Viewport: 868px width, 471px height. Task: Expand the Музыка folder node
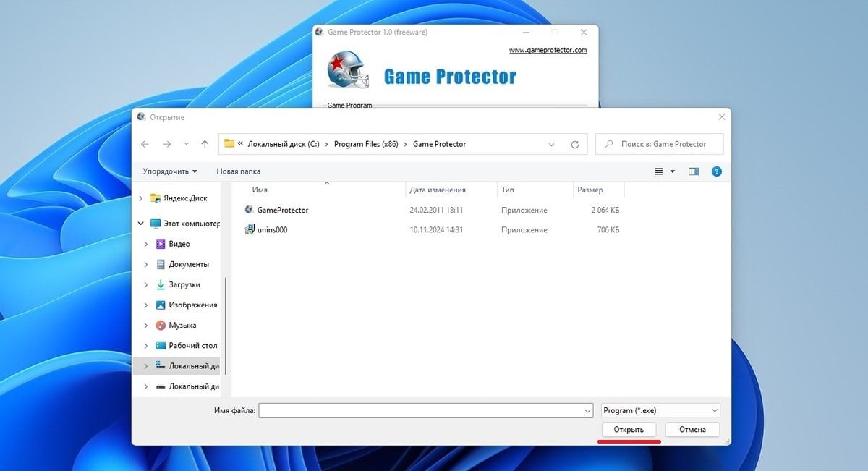[146, 325]
